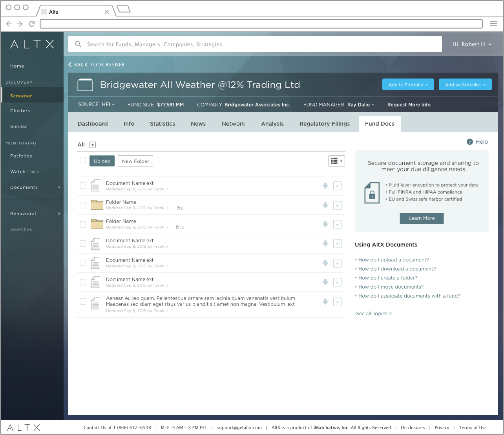
Task: Open Watch Lists in the sidebar
Action: point(24,172)
